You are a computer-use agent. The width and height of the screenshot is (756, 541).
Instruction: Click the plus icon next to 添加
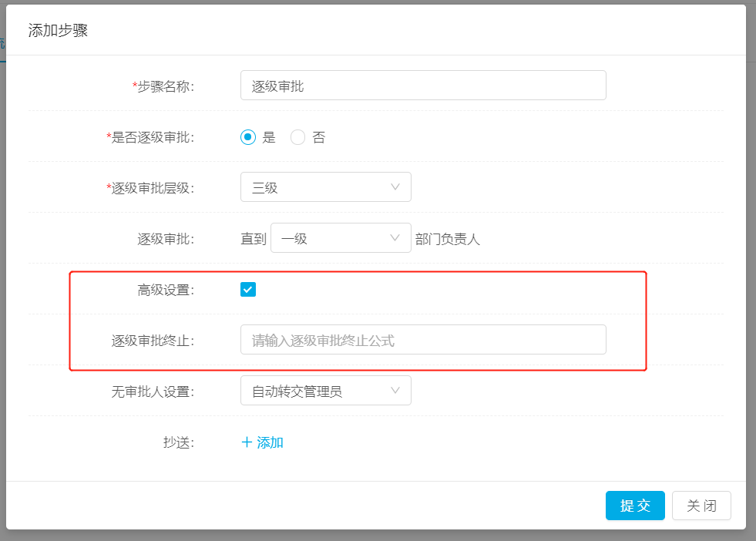[247, 442]
